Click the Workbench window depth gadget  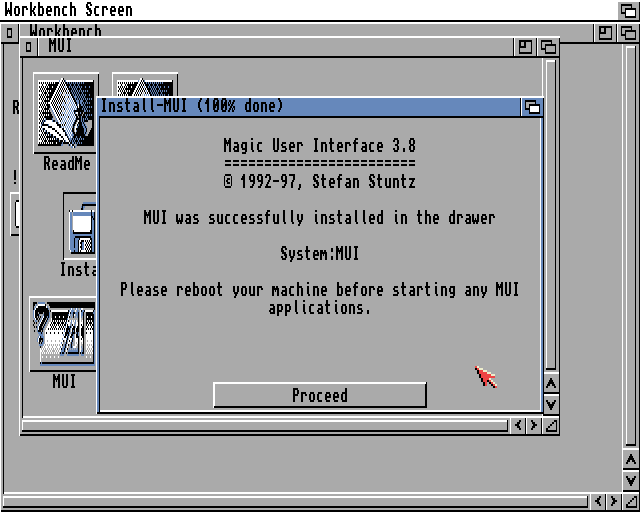pos(628,33)
